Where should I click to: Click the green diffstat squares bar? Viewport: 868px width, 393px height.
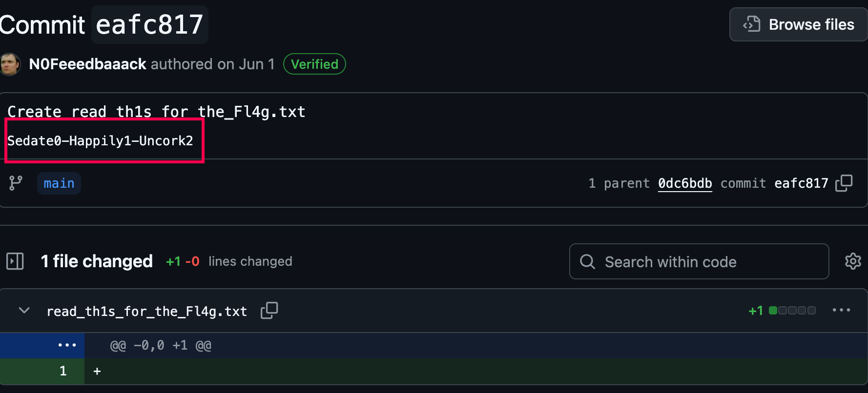pyautogui.click(x=792, y=311)
